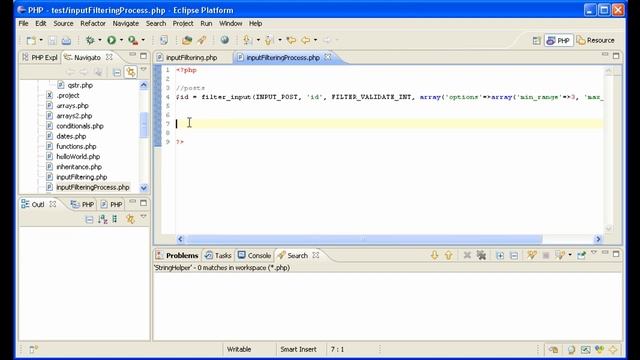
Task: Click the Last Edit Location icon
Action: [x=291, y=40]
